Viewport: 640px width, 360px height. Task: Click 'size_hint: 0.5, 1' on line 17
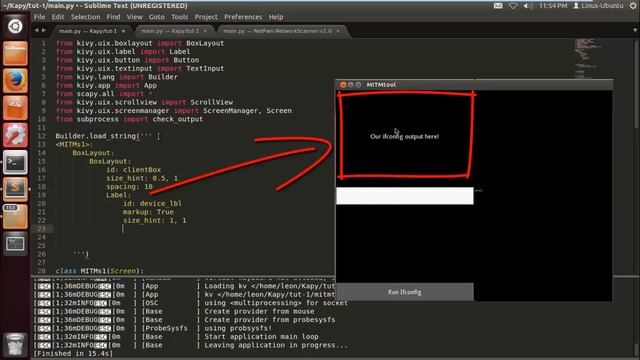(x=142, y=178)
